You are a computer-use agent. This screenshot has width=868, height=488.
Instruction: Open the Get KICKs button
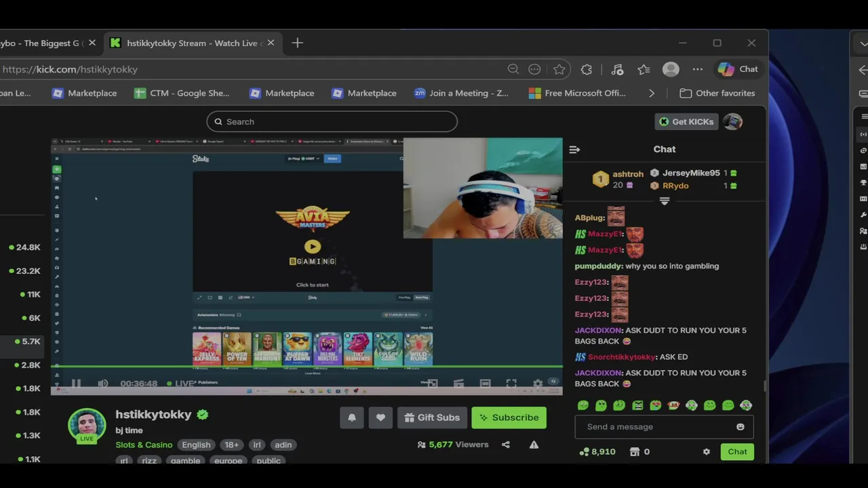[686, 122]
